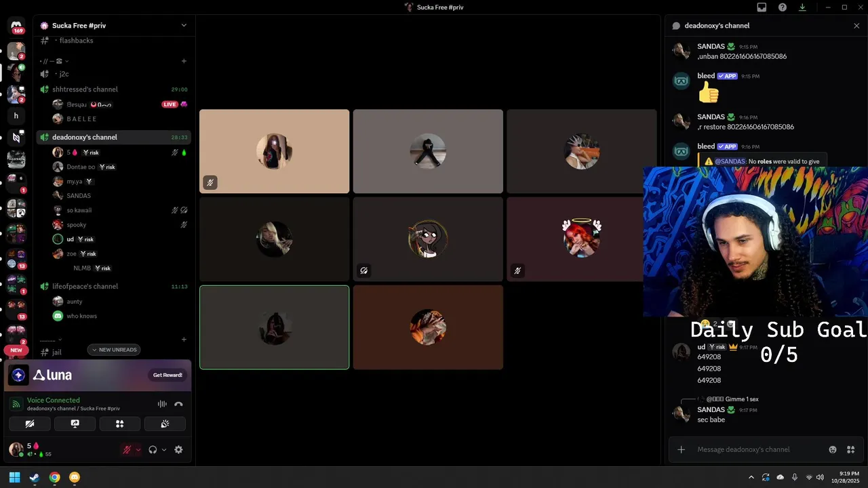Toggle deafen headphones icon
868x488 pixels.
153,449
